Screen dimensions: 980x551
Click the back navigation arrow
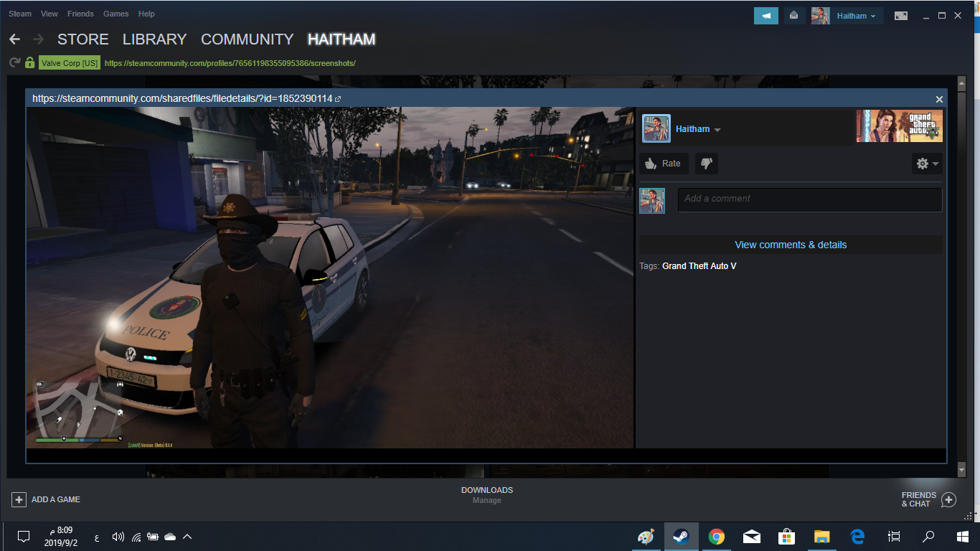14,39
